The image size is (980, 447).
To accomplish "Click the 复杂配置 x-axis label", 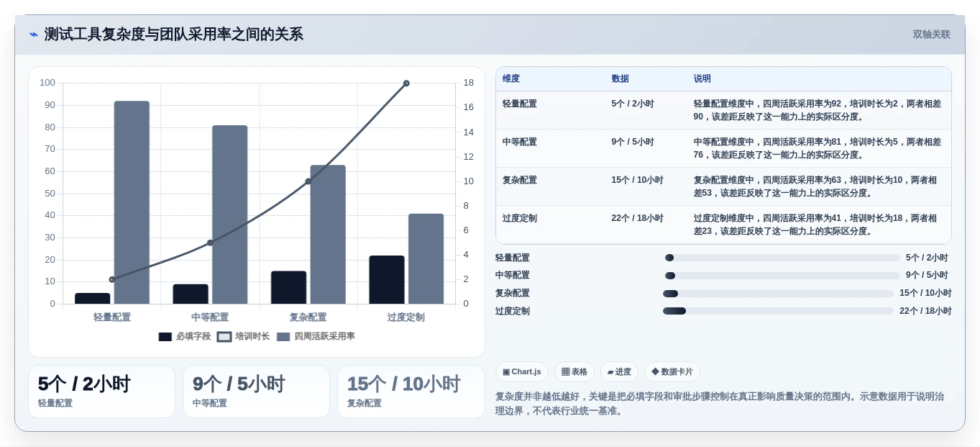I will 308,317.
